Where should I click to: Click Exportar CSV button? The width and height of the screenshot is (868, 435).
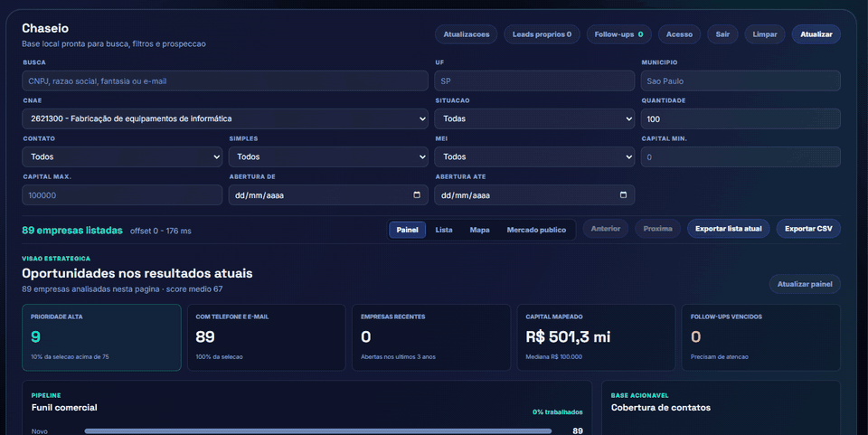point(808,229)
